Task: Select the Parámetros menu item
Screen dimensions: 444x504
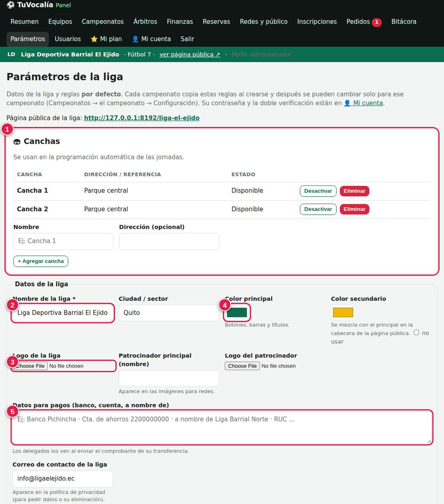Action: tap(28, 39)
